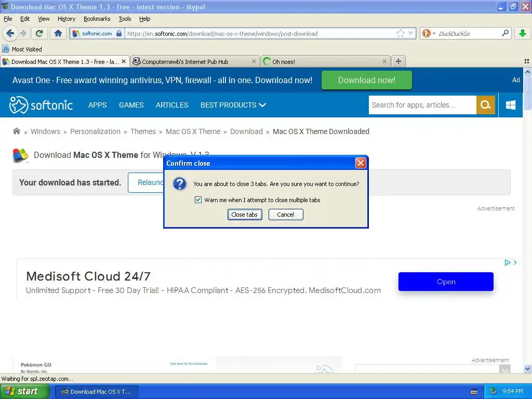
Task: Open the Help menu
Action: pos(145,19)
